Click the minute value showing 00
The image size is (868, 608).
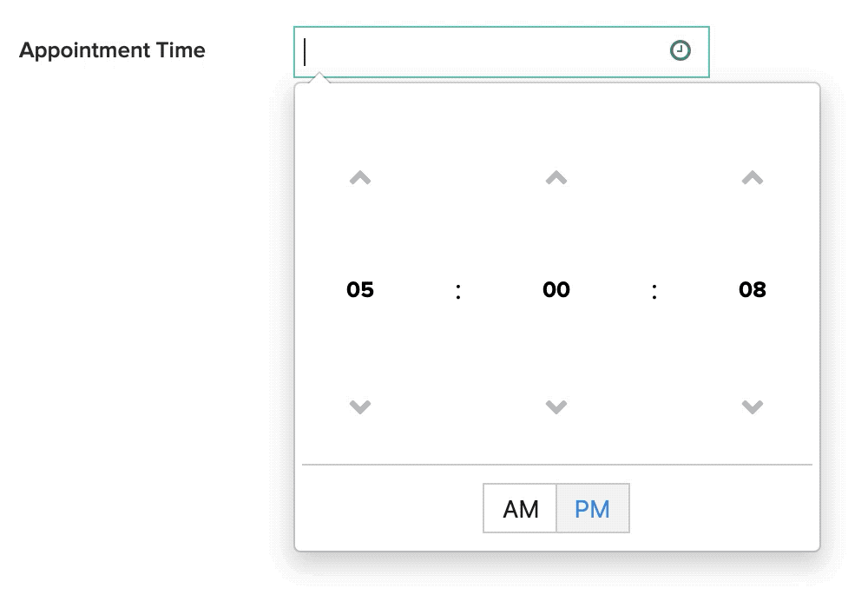pyautogui.click(x=556, y=290)
